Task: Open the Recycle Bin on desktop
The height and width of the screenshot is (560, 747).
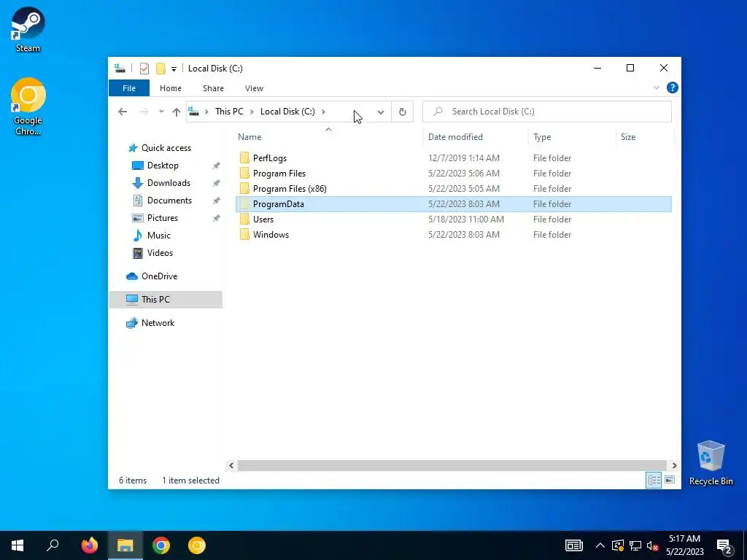Action: click(x=711, y=463)
